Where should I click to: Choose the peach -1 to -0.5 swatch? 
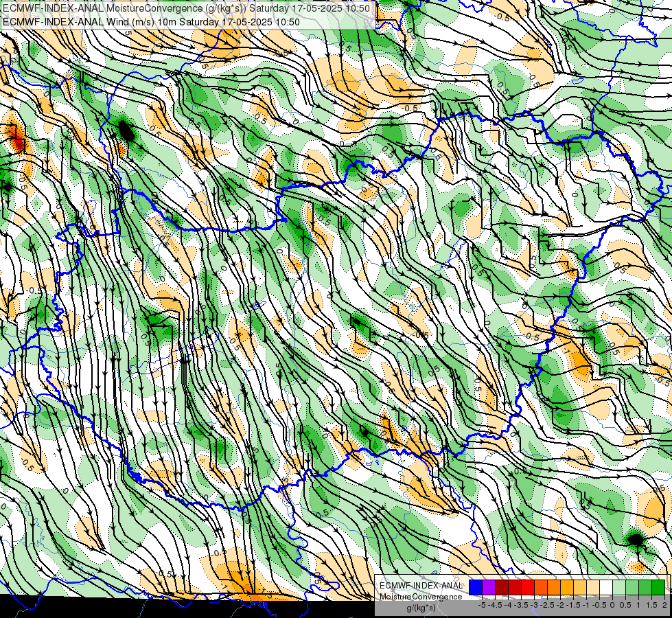pos(593,587)
